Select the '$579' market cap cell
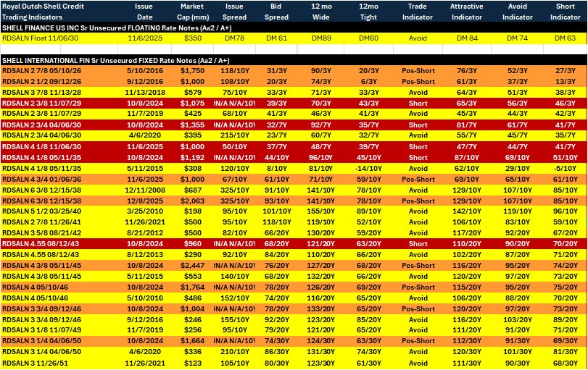This screenshot has height=370, width=588. click(x=193, y=93)
